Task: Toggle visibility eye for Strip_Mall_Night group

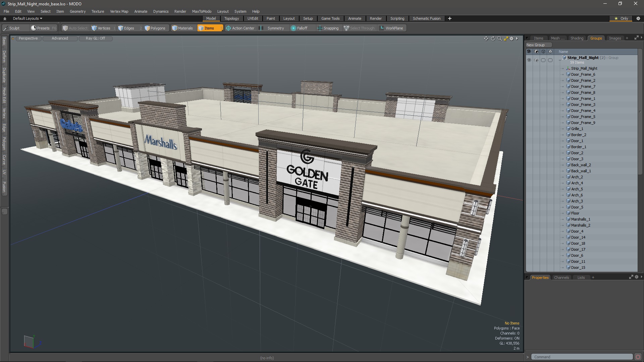Action: (x=529, y=60)
